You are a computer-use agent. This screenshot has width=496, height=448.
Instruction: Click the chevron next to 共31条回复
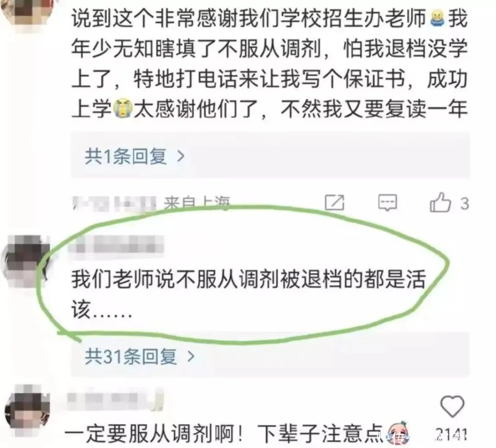[191, 357]
